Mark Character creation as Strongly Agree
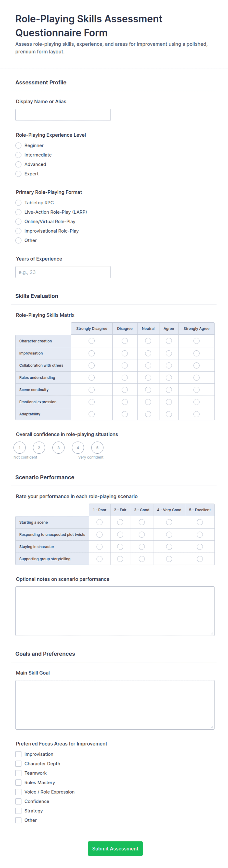 click(196, 341)
